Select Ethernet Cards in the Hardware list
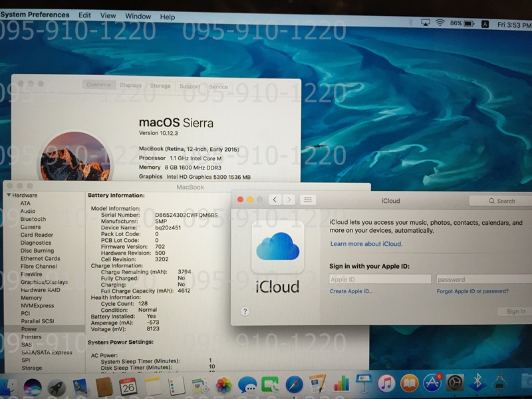This screenshot has width=532, height=399. point(41,258)
